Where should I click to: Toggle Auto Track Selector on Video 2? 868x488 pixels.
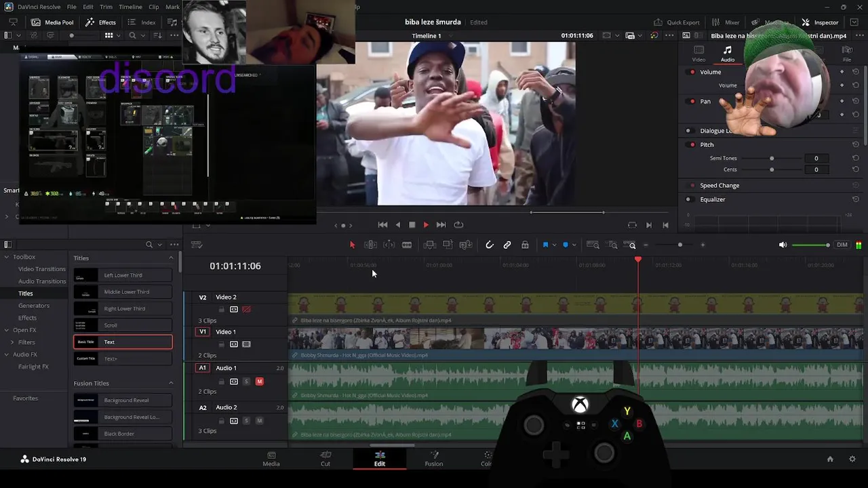click(234, 309)
